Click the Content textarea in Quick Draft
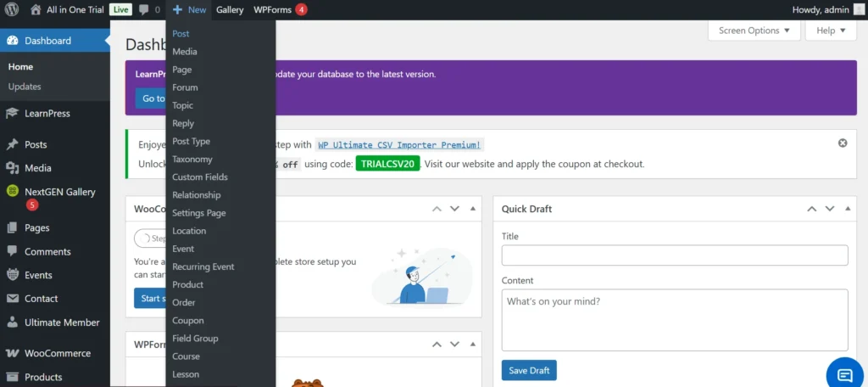868x387 pixels. 675,319
